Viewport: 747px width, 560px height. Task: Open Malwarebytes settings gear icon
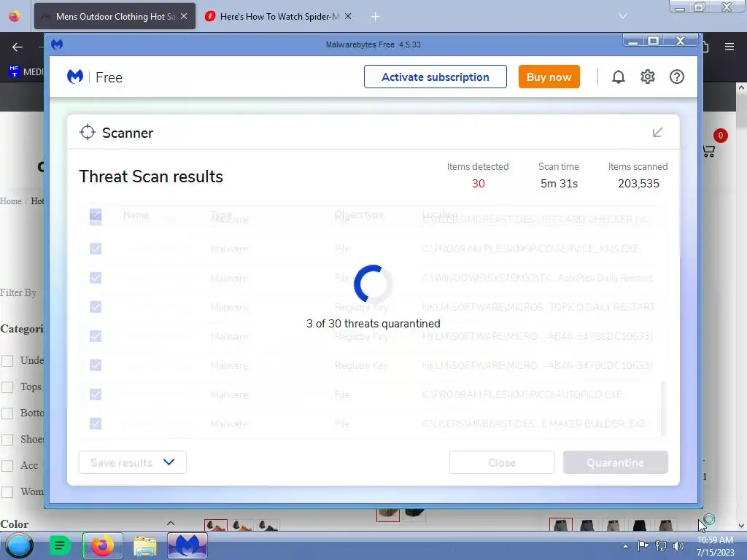pos(648,77)
